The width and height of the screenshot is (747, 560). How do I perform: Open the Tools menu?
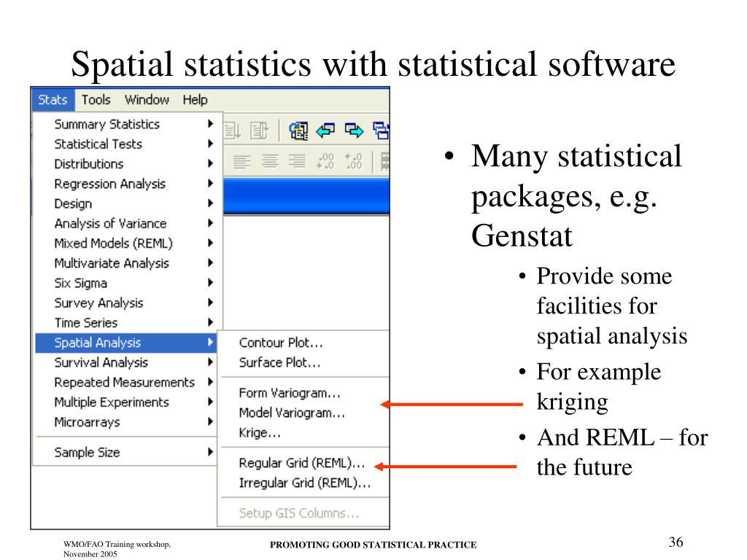pos(96,99)
